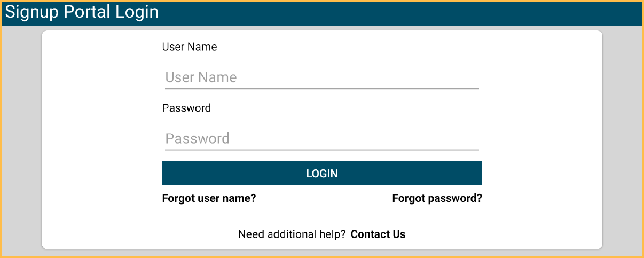Reset password via Forgot password?
The width and height of the screenshot is (644, 258).
pyautogui.click(x=437, y=199)
